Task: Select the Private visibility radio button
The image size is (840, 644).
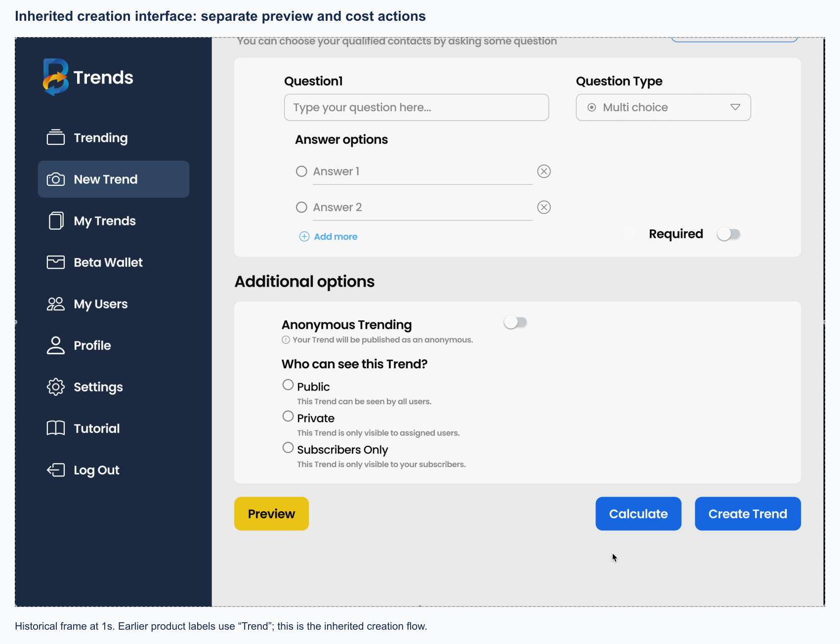Action: [288, 416]
